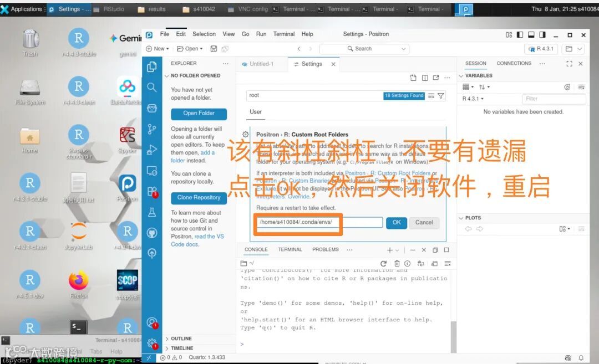Open the Extensions view with badge

tap(152, 191)
